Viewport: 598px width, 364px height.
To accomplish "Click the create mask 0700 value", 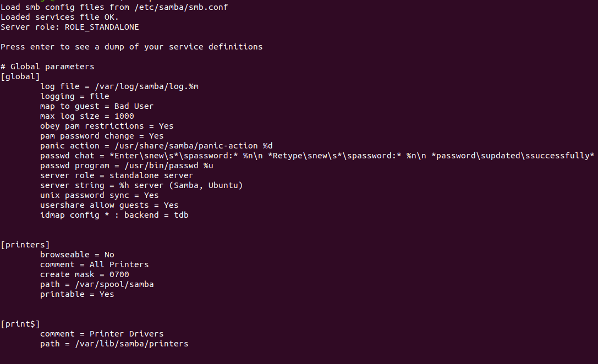I will pyautogui.click(x=119, y=275).
